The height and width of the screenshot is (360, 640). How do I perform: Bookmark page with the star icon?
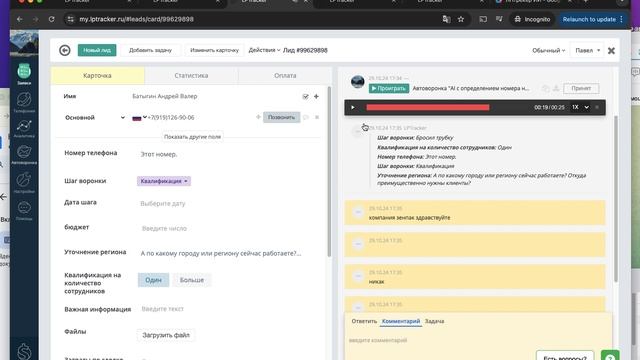click(461, 19)
